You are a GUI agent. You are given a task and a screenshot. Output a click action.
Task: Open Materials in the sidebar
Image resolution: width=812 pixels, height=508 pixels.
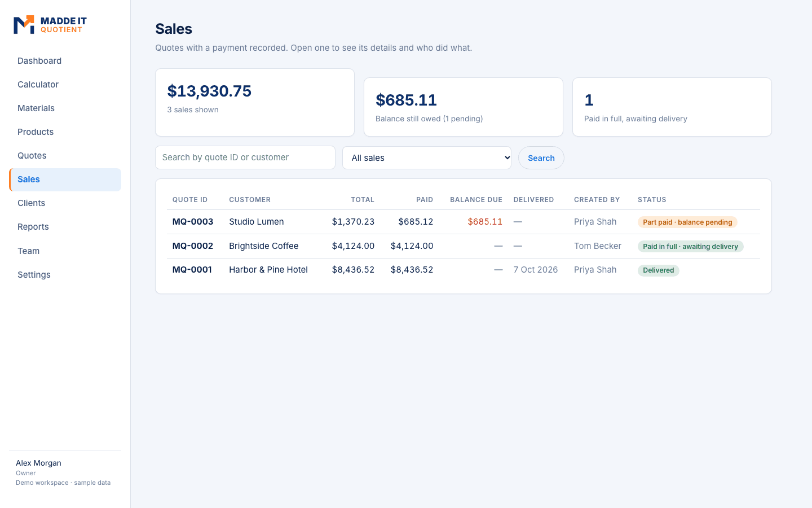[x=65, y=108]
